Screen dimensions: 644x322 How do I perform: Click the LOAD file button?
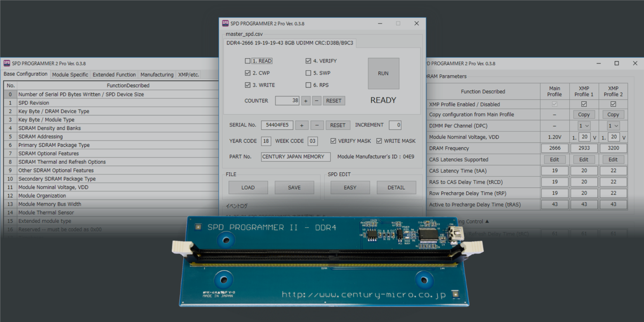click(248, 187)
